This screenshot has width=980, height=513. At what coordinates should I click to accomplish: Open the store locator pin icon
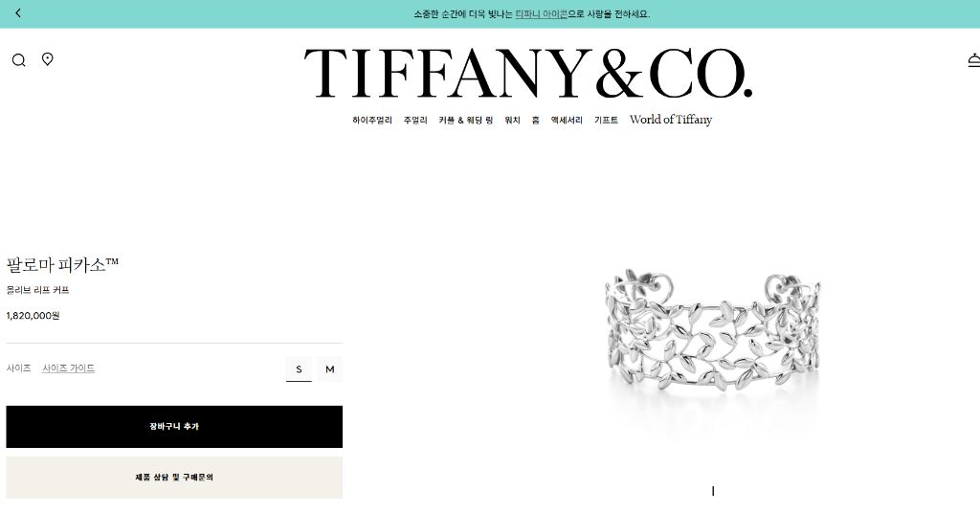pos(48,59)
